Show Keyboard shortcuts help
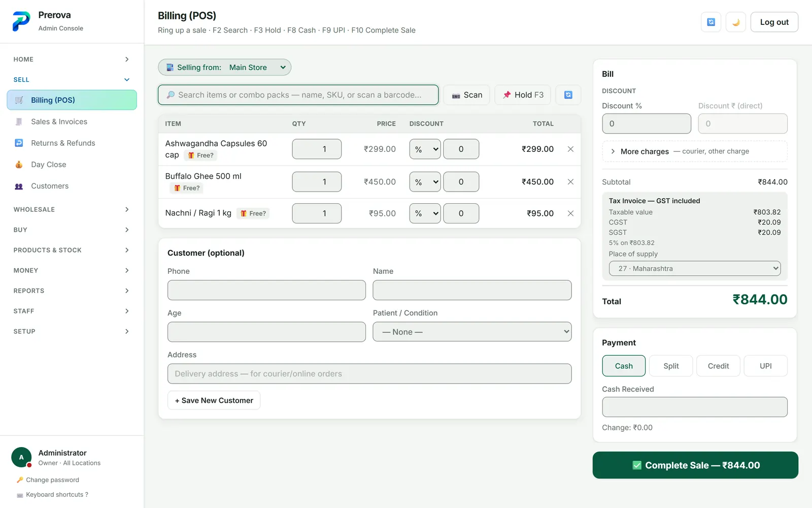The image size is (812, 508). point(52,495)
